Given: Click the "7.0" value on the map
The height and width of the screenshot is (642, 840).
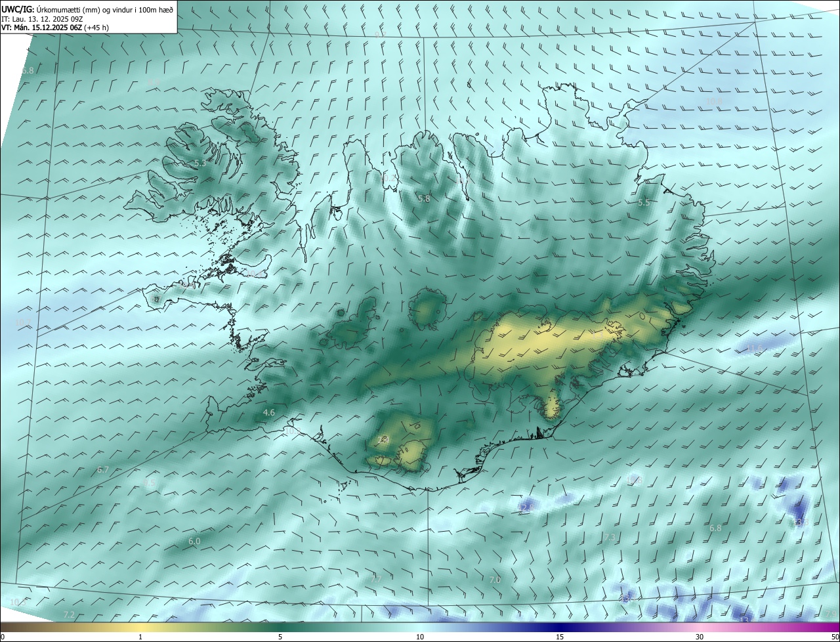Looking at the screenshot, I should click(x=495, y=580).
